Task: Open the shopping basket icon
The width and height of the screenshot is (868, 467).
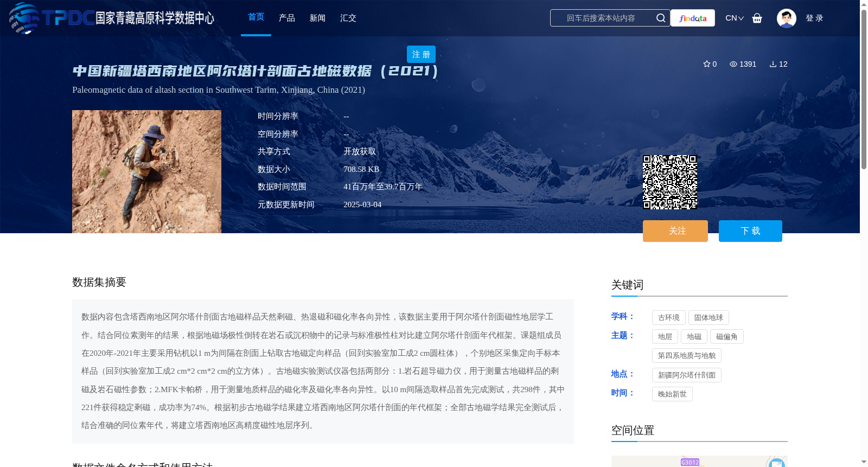Action: click(x=757, y=18)
